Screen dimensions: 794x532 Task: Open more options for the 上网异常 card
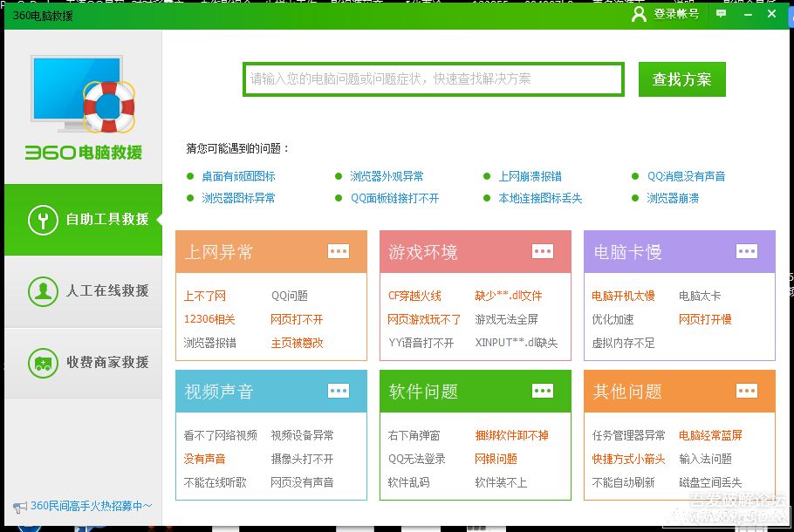click(x=339, y=251)
